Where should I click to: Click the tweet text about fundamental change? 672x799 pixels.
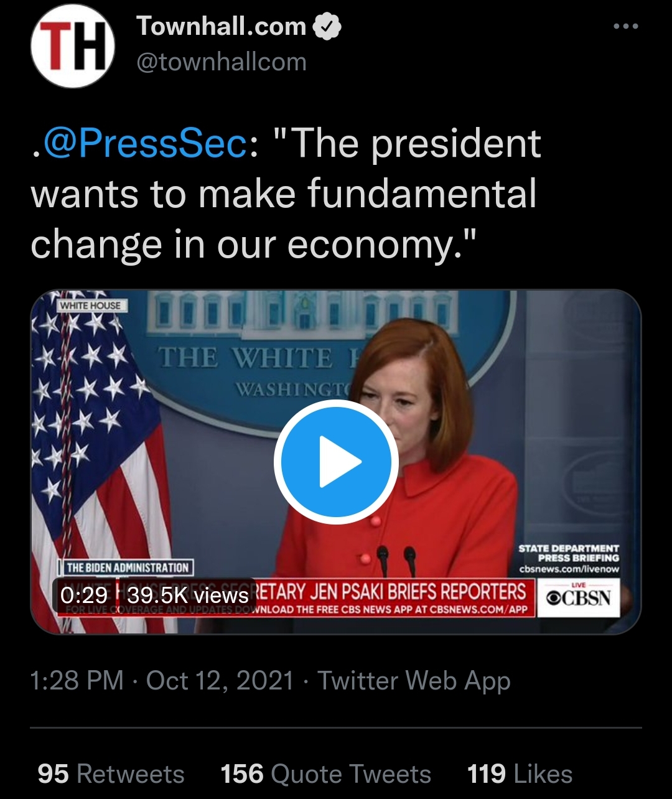pyautogui.click(x=286, y=194)
